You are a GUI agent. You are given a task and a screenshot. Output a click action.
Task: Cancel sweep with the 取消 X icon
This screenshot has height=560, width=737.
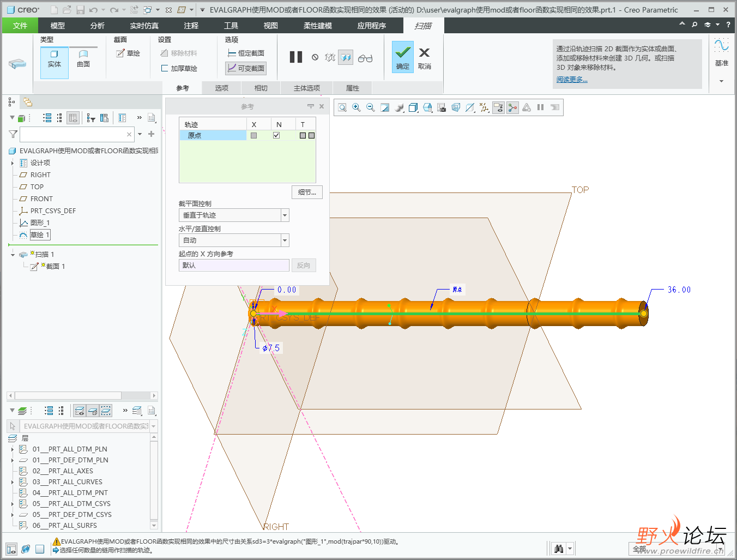424,57
